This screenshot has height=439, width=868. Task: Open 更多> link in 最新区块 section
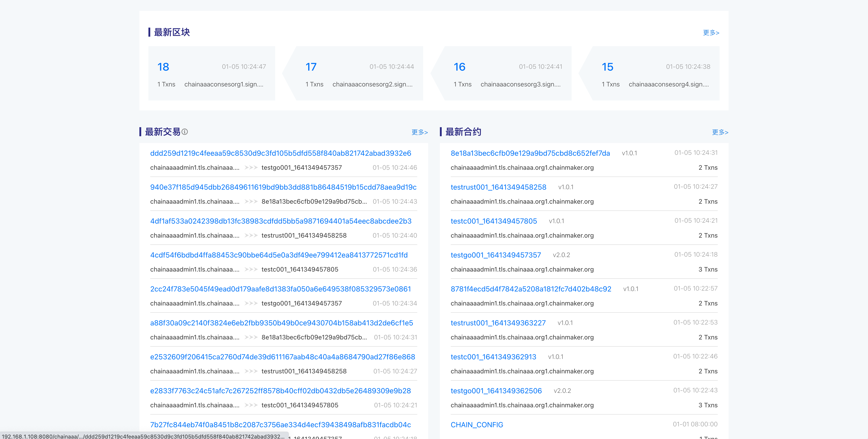click(711, 33)
